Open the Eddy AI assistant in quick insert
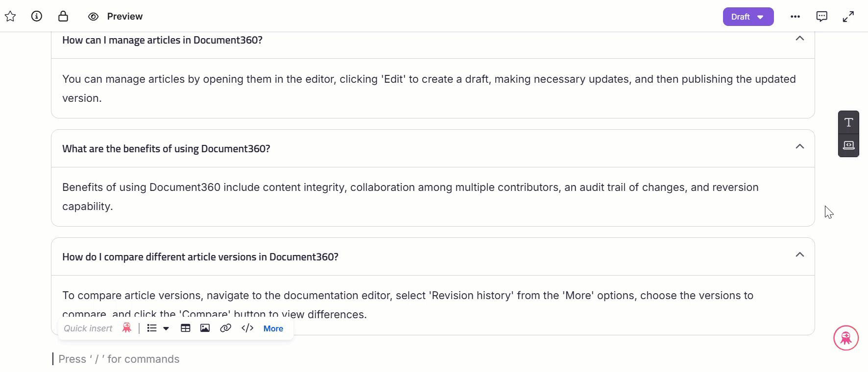Screen dimensions: 868x372 [x=127, y=328]
